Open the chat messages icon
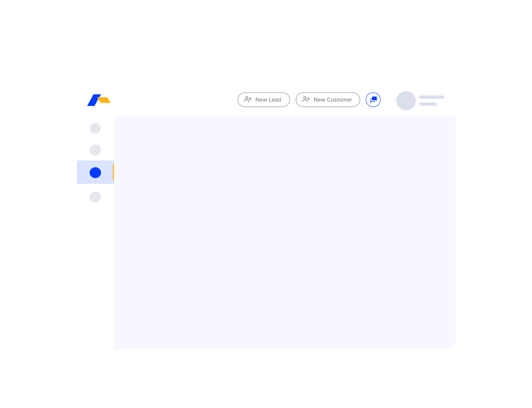532x408 pixels. coord(373,100)
